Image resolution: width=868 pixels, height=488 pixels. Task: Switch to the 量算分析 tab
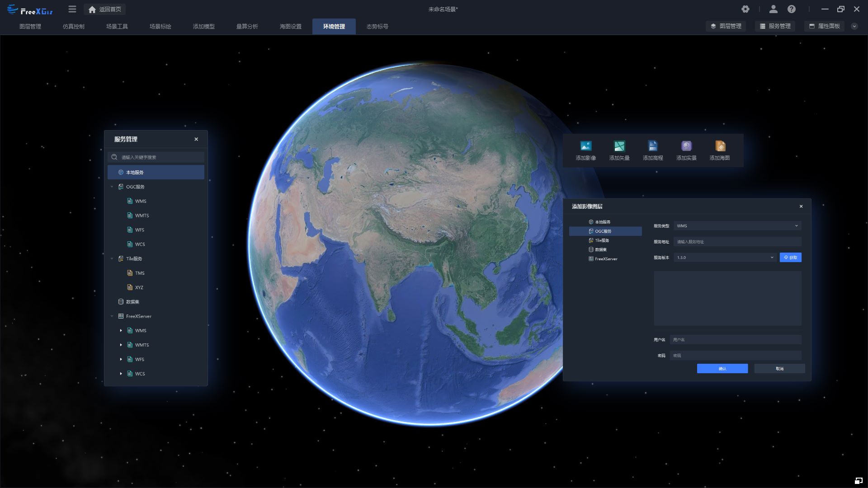(x=247, y=26)
